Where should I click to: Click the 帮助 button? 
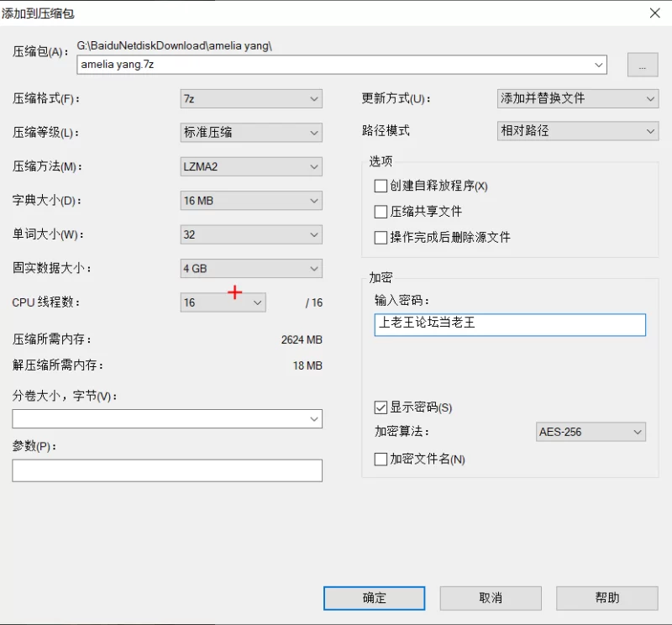(x=606, y=598)
